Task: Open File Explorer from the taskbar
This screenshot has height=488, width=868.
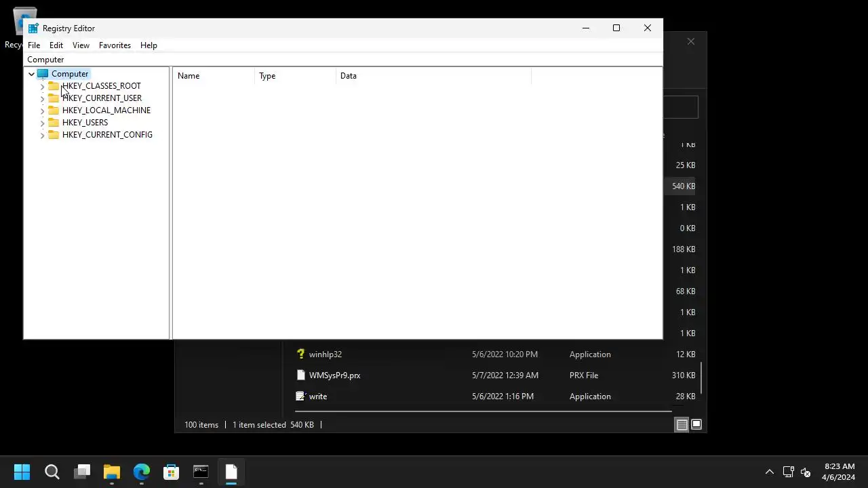Action: click(112, 472)
